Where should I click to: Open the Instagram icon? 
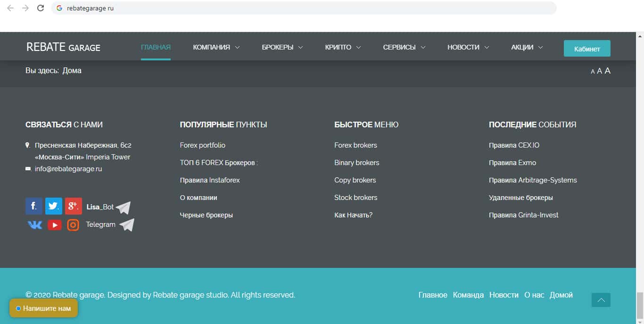(73, 225)
